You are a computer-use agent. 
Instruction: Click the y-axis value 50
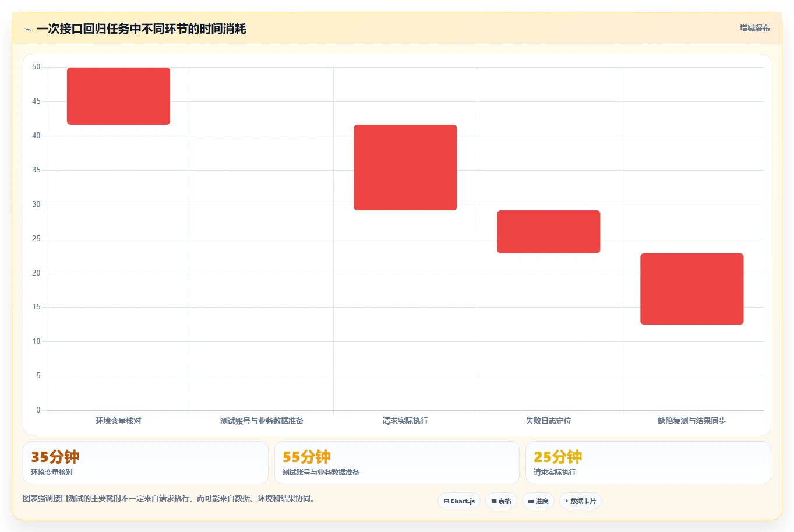(x=36, y=67)
